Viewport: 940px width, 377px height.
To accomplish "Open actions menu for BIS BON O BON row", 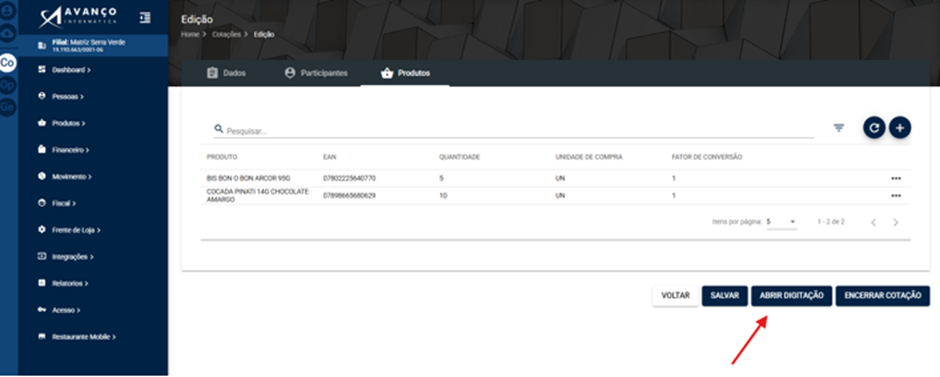I will (x=896, y=179).
